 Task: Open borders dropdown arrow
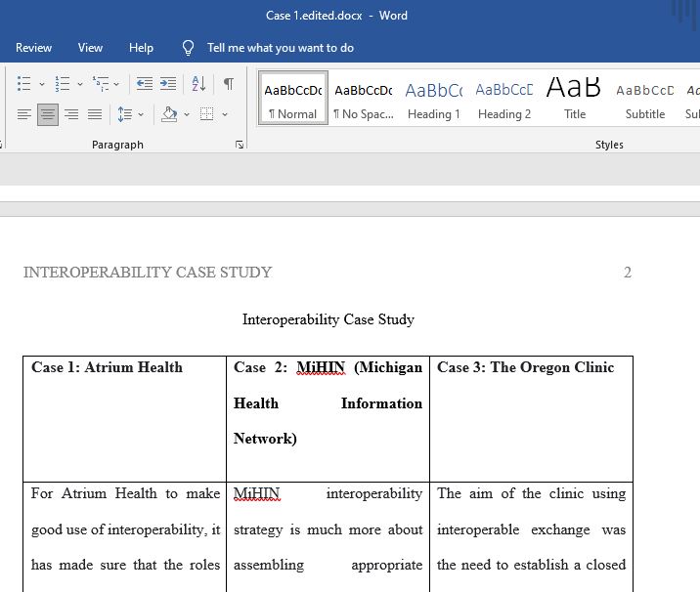(x=225, y=114)
